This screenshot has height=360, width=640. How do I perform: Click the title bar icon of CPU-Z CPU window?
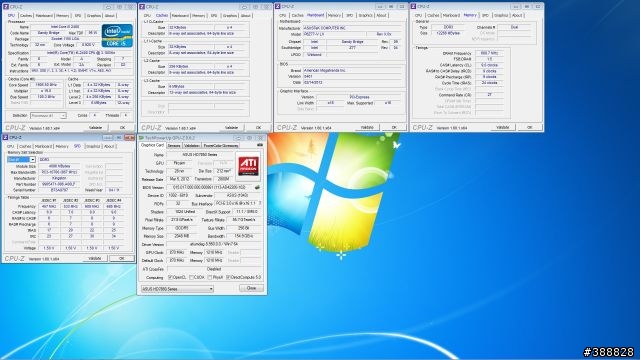click(x=5, y=7)
